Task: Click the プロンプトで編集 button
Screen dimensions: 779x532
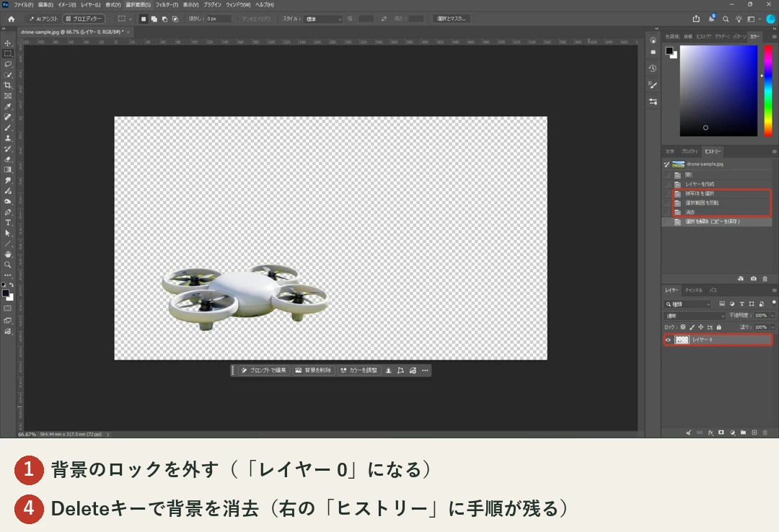Action: tap(264, 371)
